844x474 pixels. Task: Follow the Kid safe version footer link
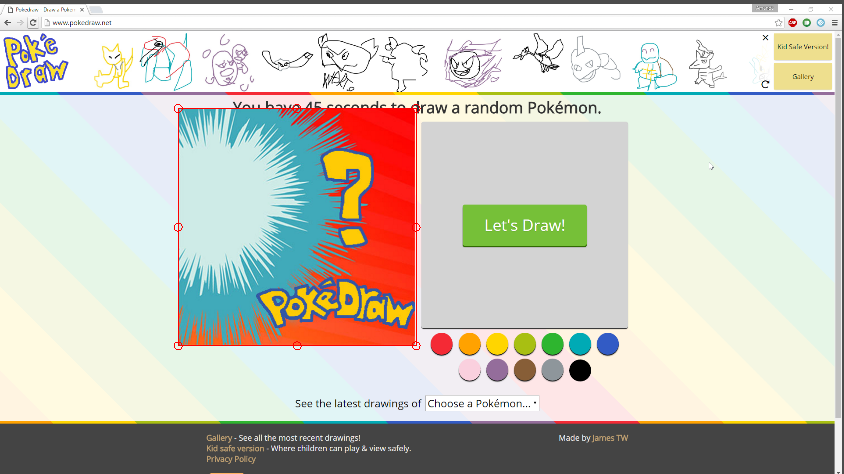pos(235,448)
